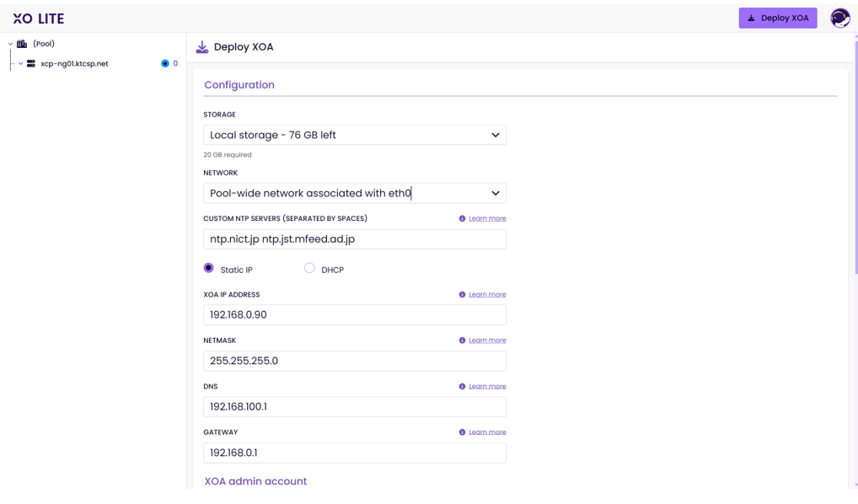Click the pool icon in sidebar
Image resolution: width=858 pixels, height=504 pixels.
(x=22, y=44)
